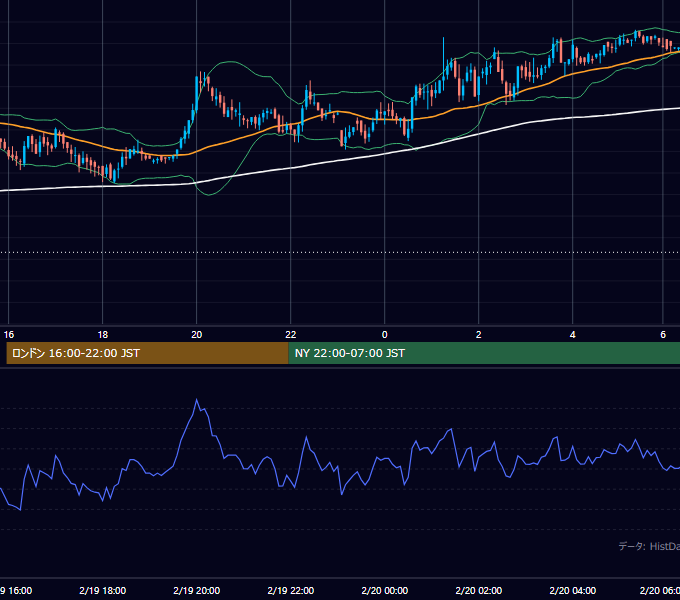Click the NY 22:00-07:00 JST session bar
Screen dimensions: 680x600
point(484,353)
